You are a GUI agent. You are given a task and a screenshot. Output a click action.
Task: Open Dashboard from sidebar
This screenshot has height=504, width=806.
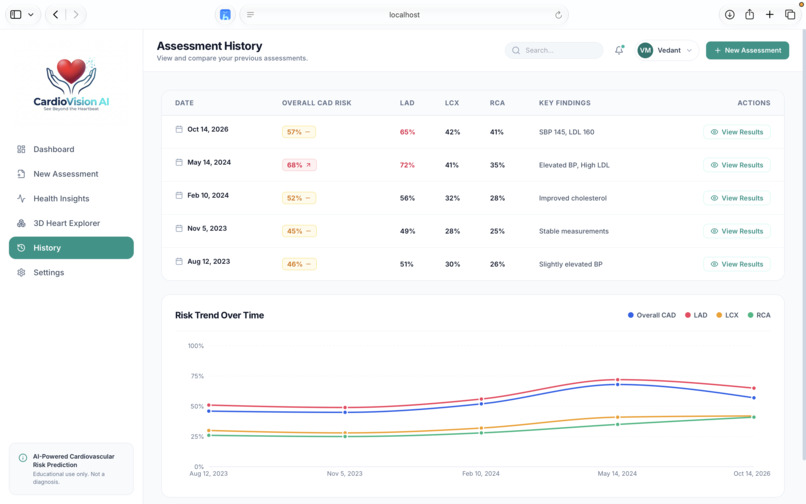click(x=71, y=149)
